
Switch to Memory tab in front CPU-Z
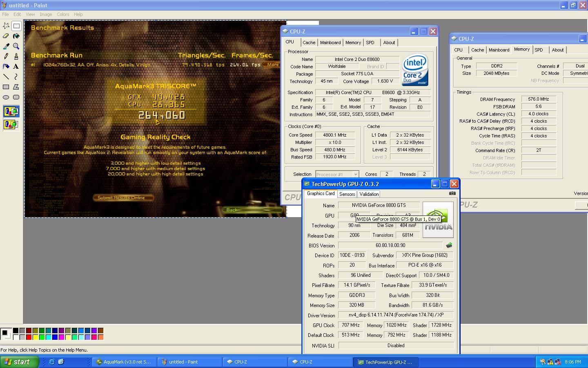[x=353, y=43]
